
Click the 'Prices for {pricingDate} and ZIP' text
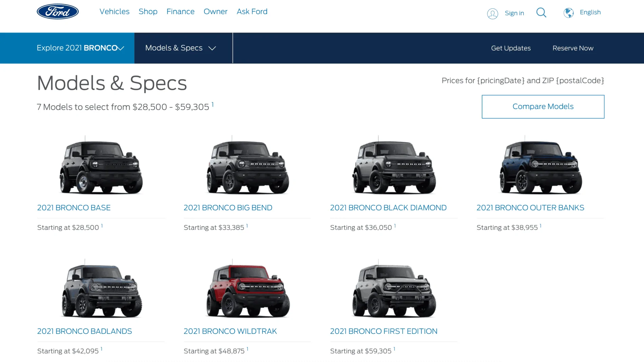click(x=498, y=81)
